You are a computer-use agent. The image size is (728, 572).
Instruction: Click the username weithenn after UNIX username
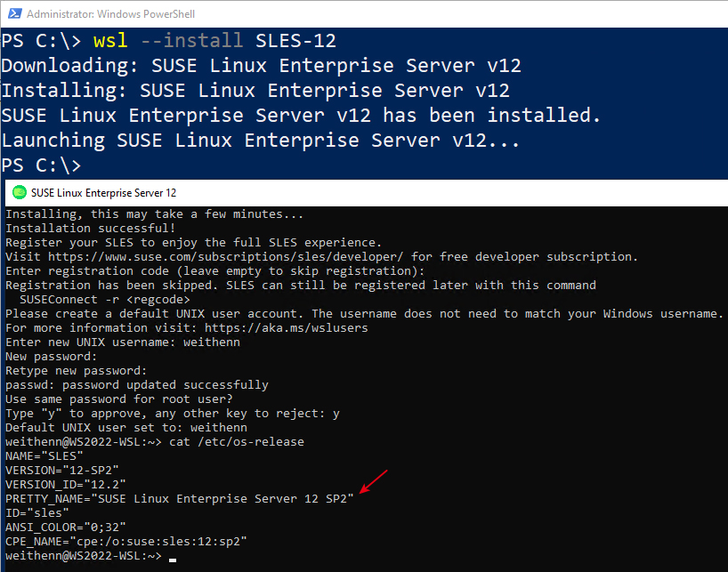[x=212, y=342]
